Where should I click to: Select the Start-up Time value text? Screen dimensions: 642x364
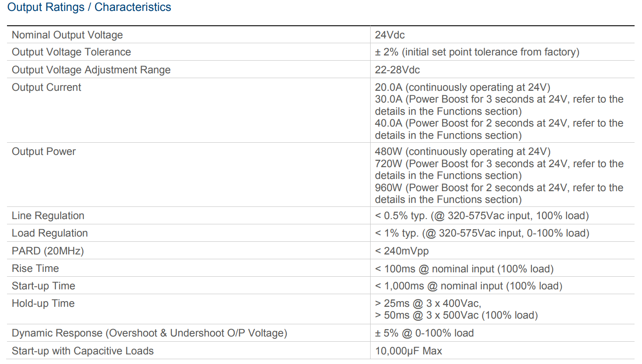[x=468, y=286]
